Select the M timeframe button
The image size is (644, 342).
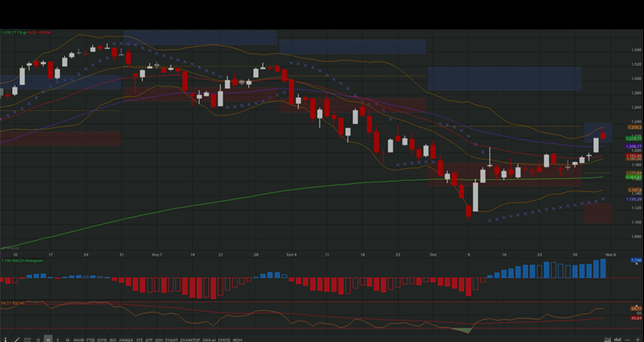pyautogui.click(x=67, y=340)
